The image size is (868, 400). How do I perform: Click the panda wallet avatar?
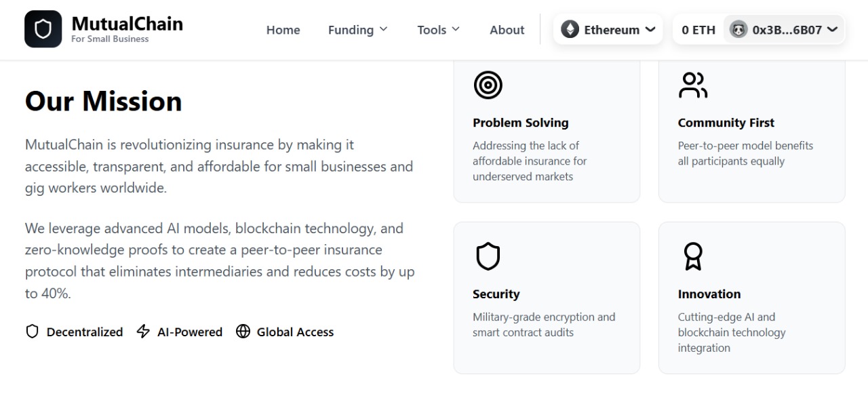pos(738,29)
